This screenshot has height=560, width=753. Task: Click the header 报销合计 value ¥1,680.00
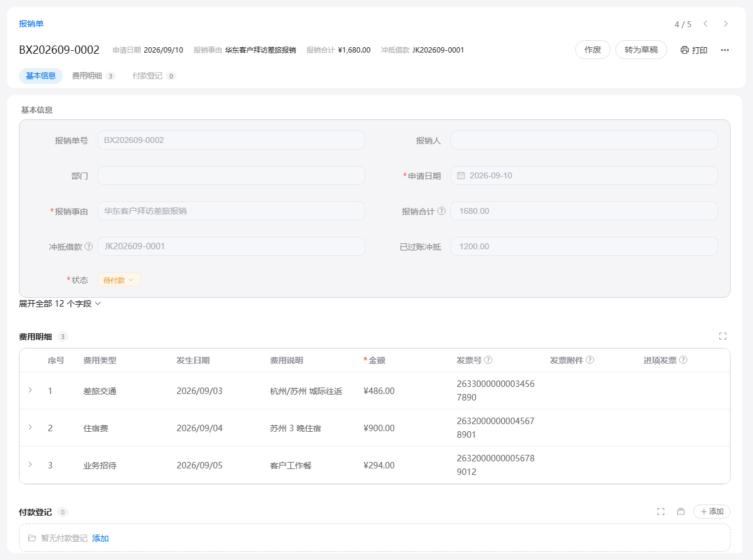[354, 50]
